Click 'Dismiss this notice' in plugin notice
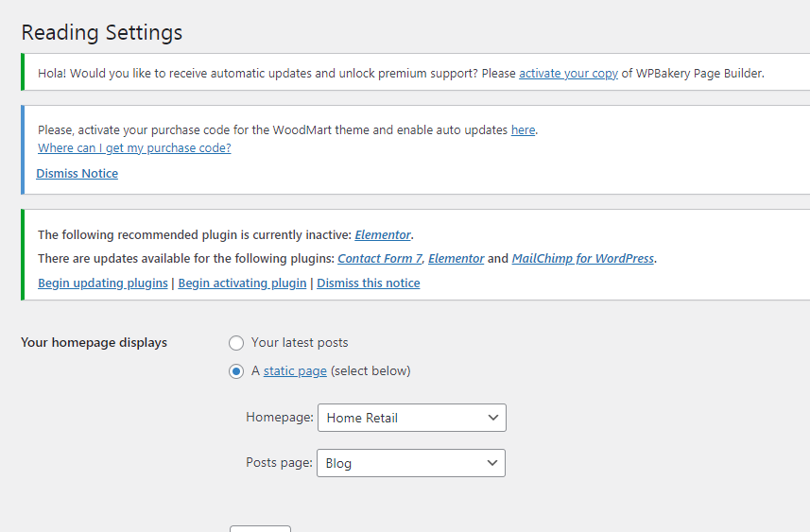This screenshot has width=810, height=532. (x=369, y=283)
